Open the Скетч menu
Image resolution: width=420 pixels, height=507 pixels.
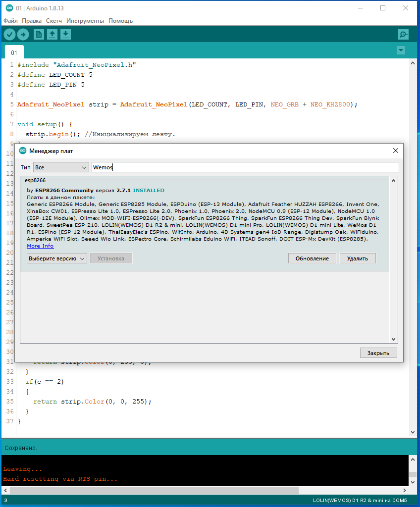(x=54, y=21)
